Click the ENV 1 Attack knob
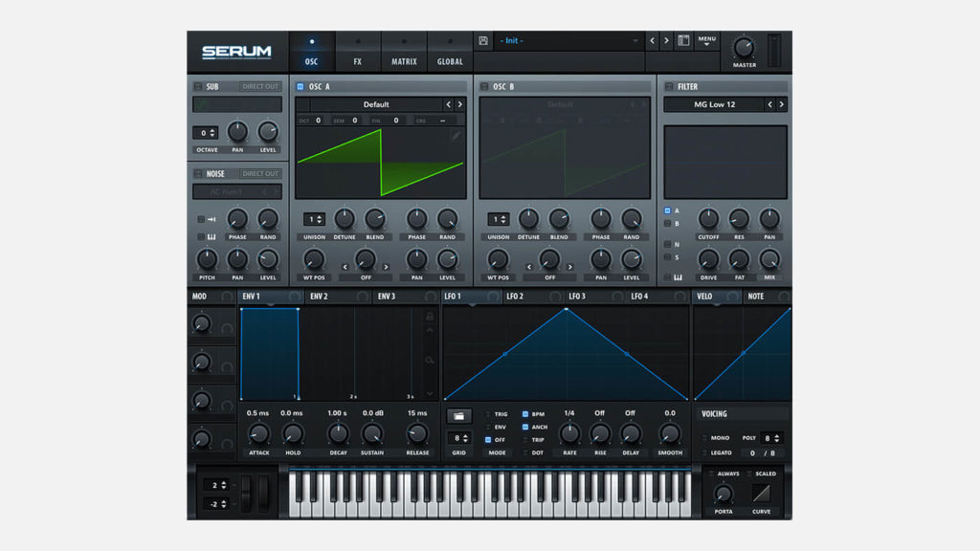This screenshot has width=980, height=551. click(258, 433)
